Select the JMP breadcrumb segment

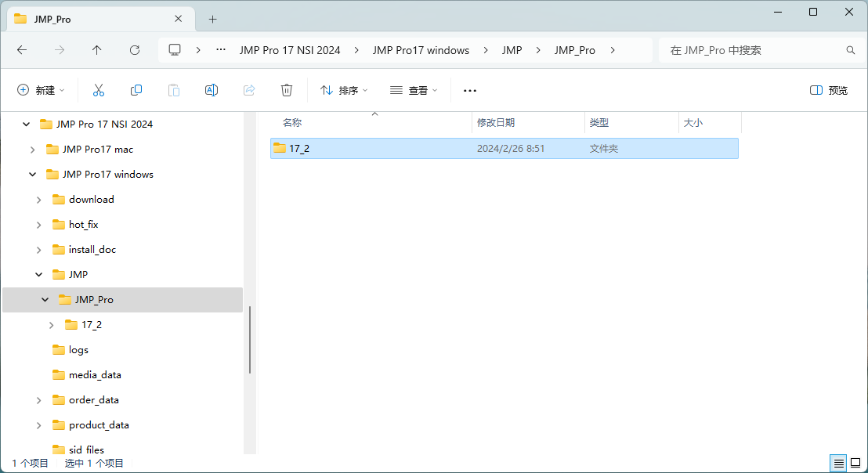512,50
